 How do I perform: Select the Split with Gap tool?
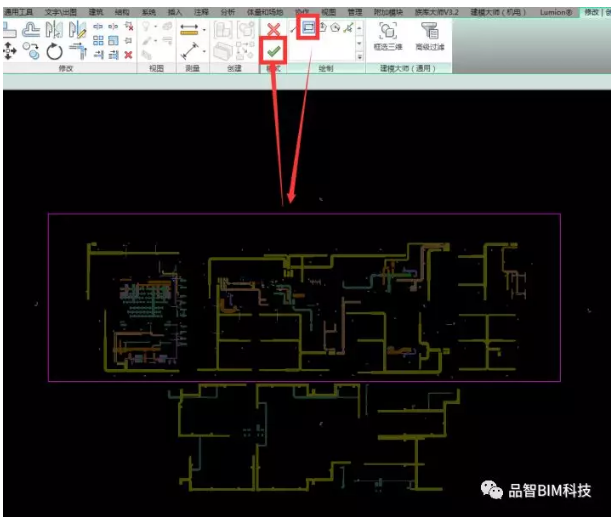[x=113, y=27]
